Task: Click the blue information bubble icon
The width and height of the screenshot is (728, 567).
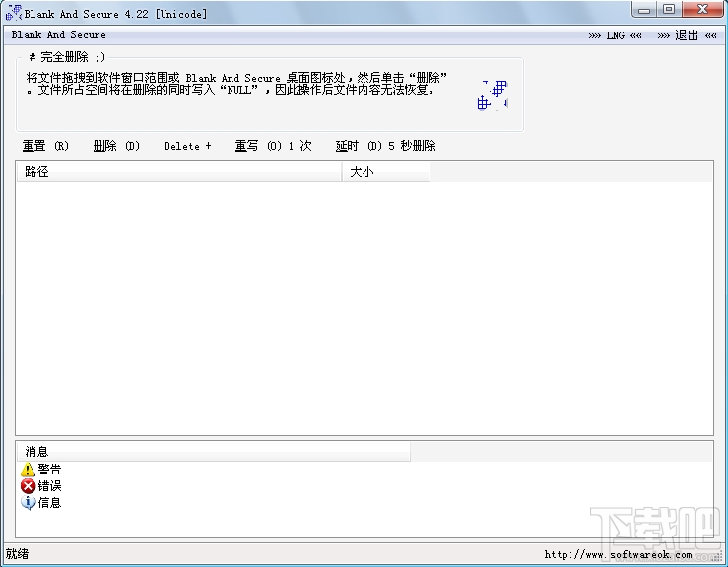Action: pyautogui.click(x=28, y=502)
